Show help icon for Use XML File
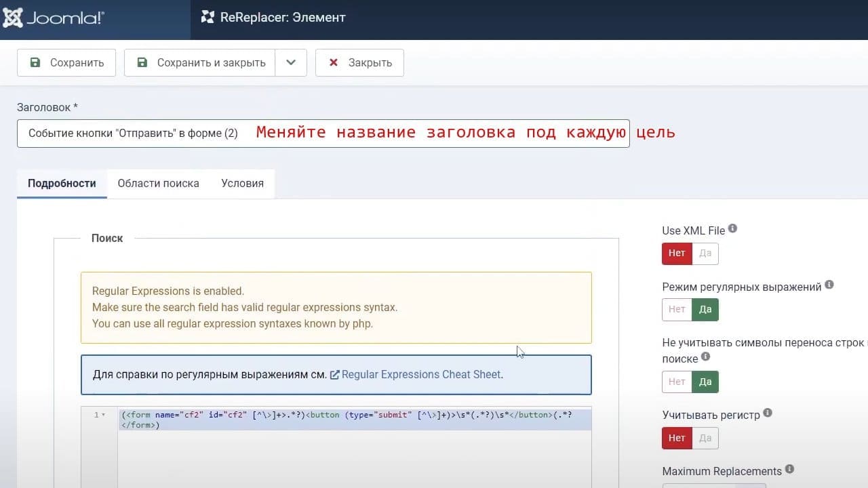Viewport: 868px width, 488px height. [x=732, y=229]
